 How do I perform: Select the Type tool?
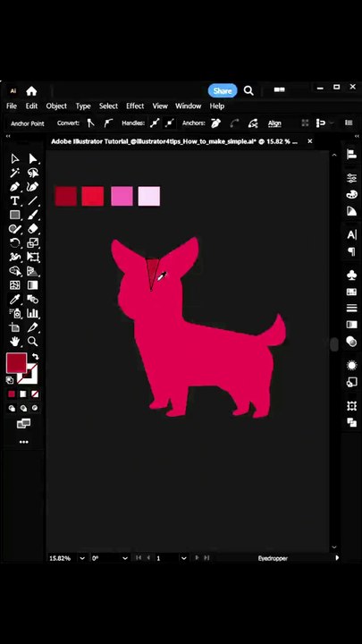click(x=15, y=201)
